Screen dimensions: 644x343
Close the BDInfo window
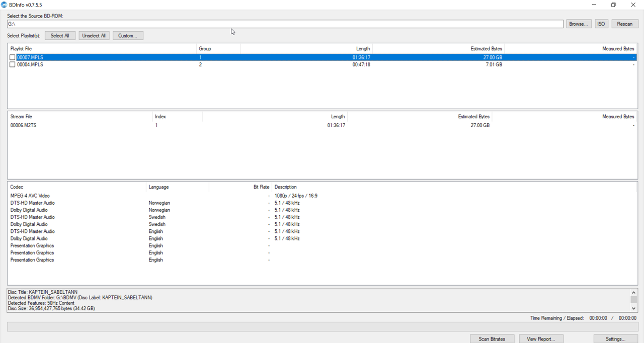click(633, 5)
